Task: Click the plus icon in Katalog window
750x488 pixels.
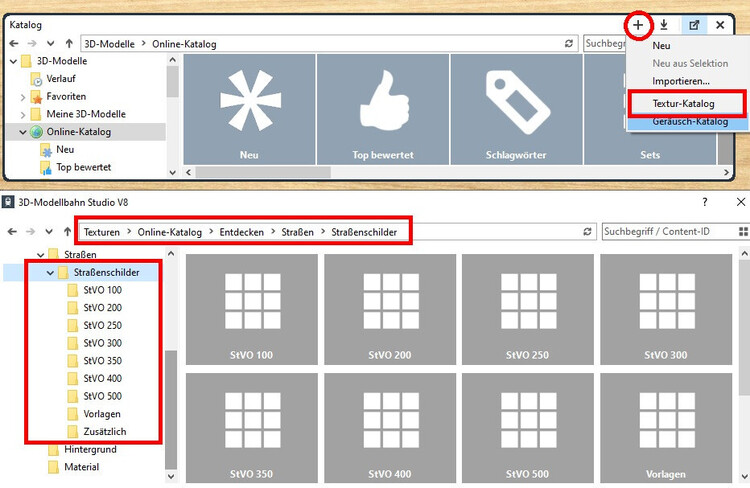Action: tap(638, 25)
